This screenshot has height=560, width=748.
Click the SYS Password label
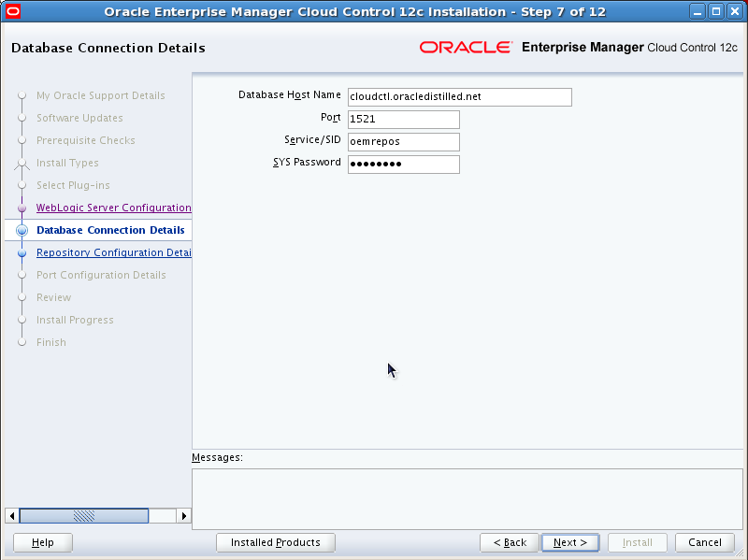(x=307, y=162)
